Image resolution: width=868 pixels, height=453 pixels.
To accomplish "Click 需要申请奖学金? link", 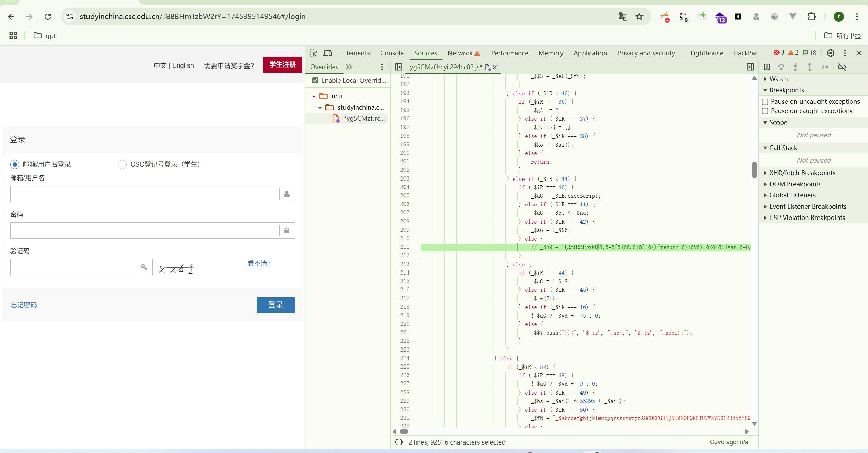I will coord(229,65).
